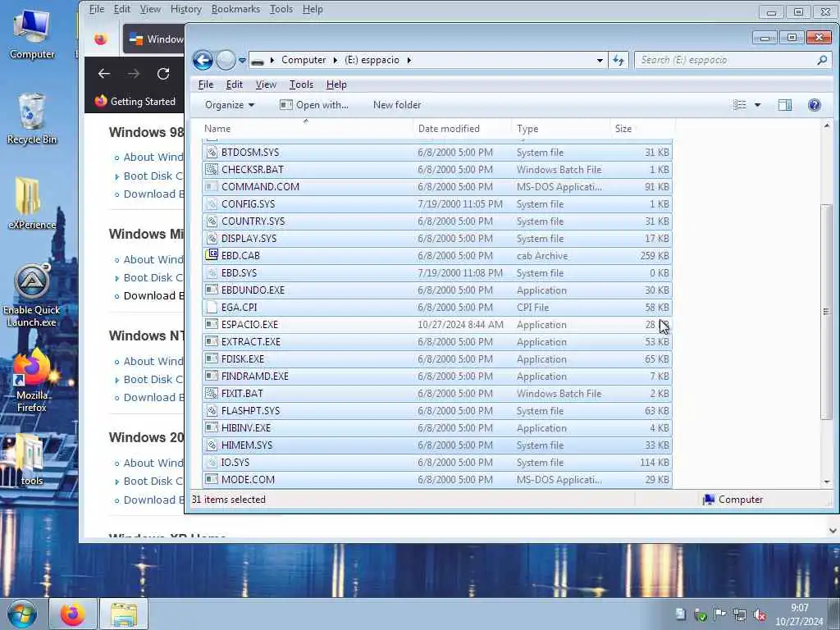Click the file list vertical scrollbar thumb

pyautogui.click(x=827, y=312)
